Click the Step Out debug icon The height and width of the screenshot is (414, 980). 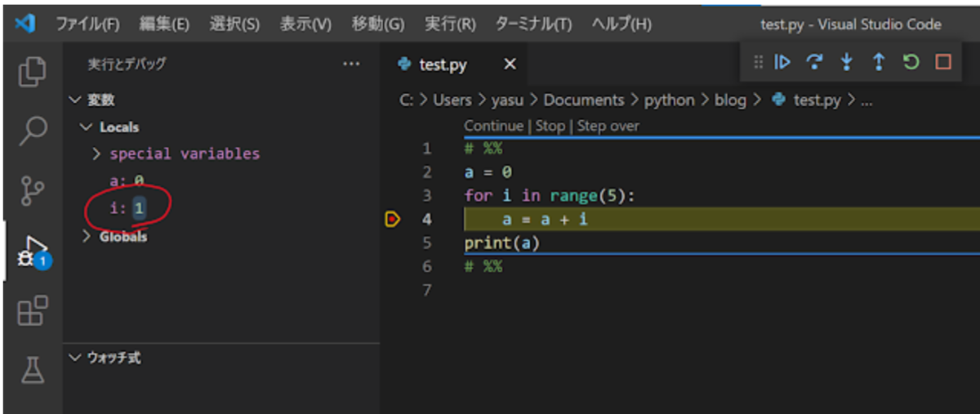point(878,62)
